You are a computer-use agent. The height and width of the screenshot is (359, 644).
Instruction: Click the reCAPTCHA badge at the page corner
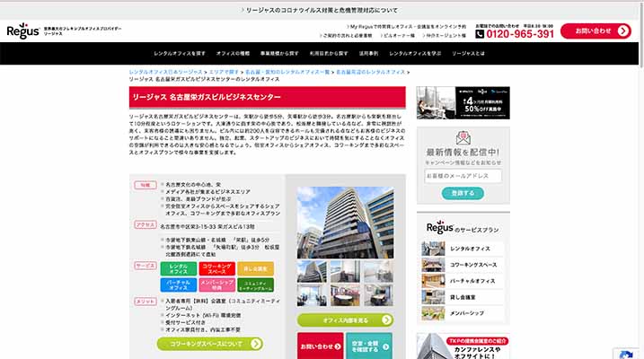628,354
